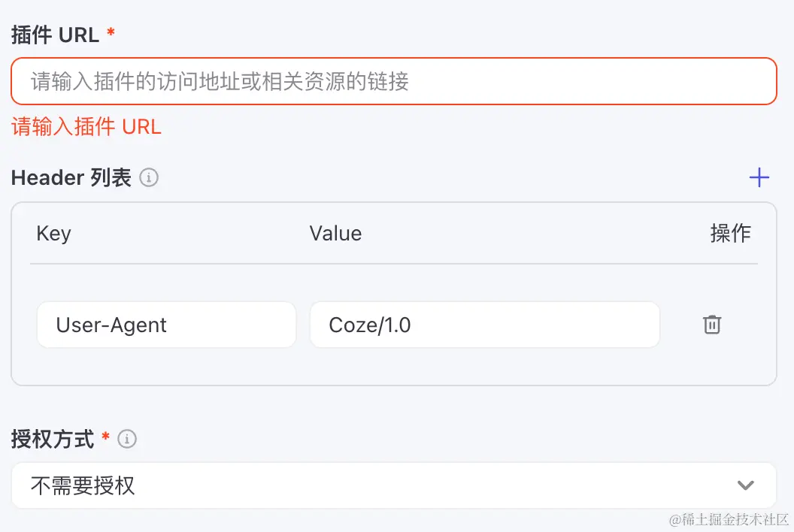Click the red 请输入插件 URL error message

(x=86, y=126)
